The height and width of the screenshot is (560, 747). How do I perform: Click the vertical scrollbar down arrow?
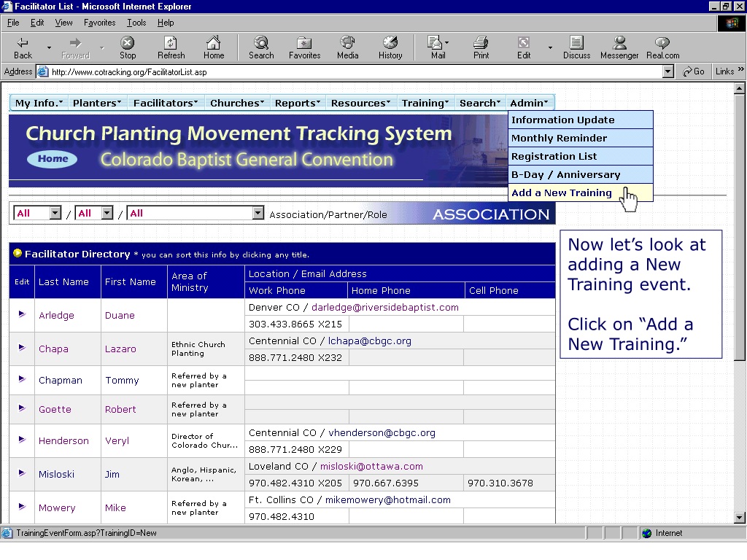(740, 518)
